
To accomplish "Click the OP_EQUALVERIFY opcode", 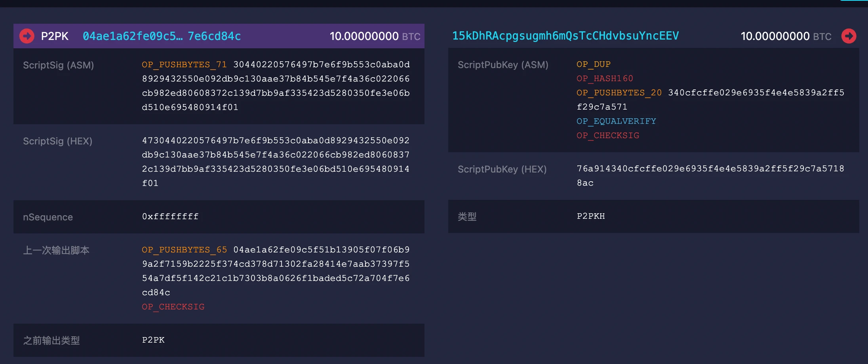I will (616, 121).
